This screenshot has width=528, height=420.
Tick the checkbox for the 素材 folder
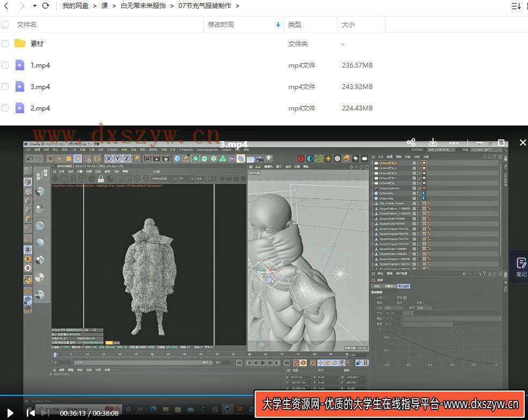pyautogui.click(x=5, y=43)
